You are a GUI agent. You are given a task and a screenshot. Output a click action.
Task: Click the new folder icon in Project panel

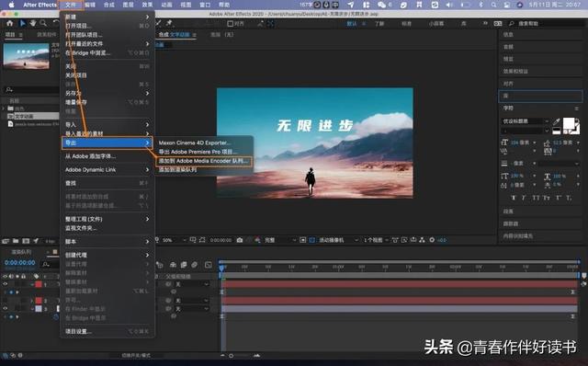(x=16, y=241)
